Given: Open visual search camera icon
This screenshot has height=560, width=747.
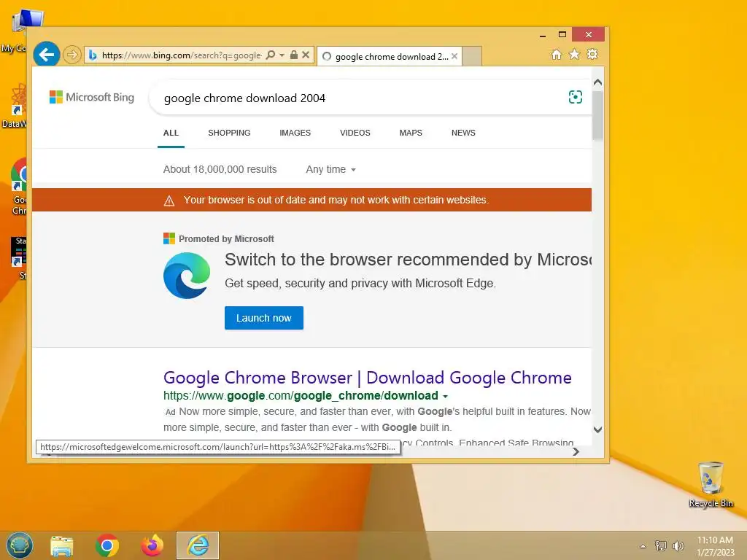Looking at the screenshot, I should [576, 97].
